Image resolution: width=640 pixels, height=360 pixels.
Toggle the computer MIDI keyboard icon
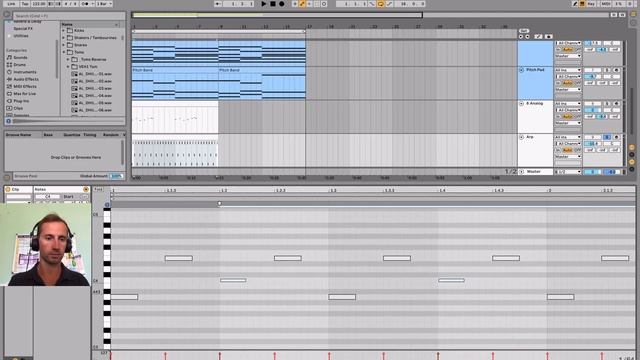[582, 4]
